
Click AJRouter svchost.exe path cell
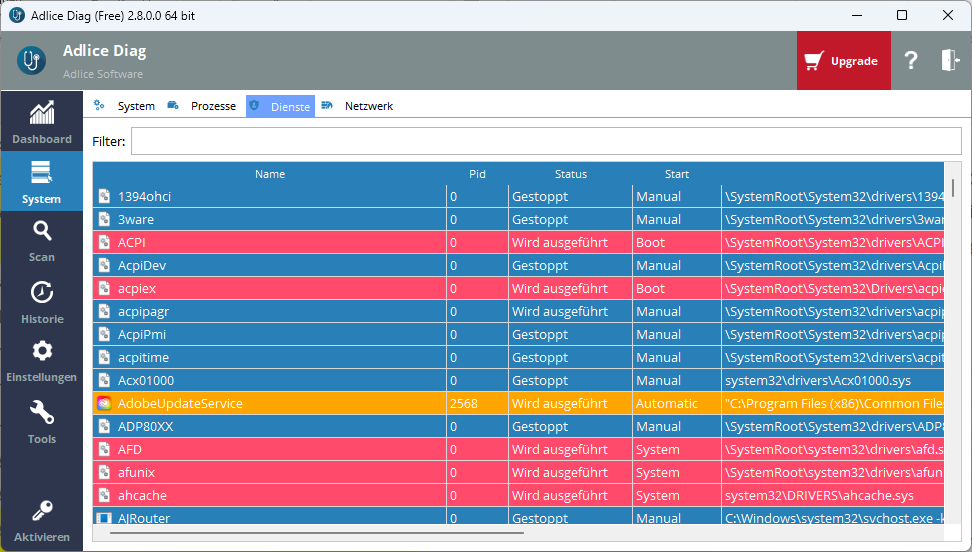(x=833, y=517)
